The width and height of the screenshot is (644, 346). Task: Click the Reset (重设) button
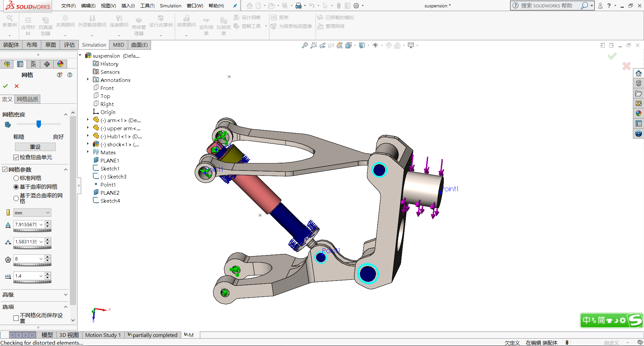click(35, 147)
